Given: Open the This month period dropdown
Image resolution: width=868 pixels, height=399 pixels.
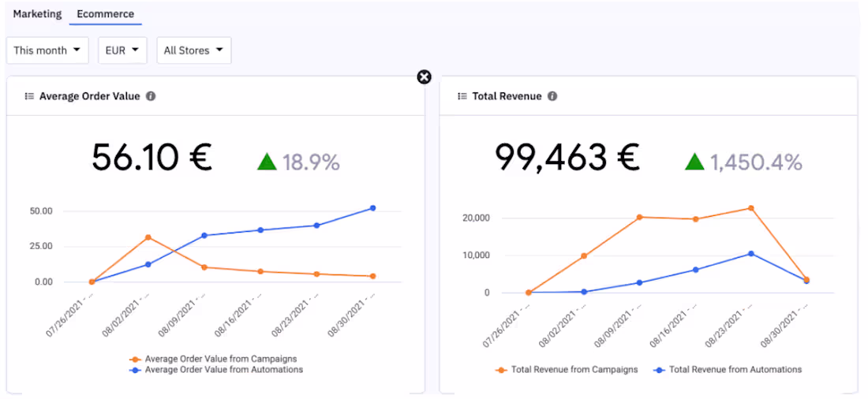Looking at the screenshot, I should 47,50.
